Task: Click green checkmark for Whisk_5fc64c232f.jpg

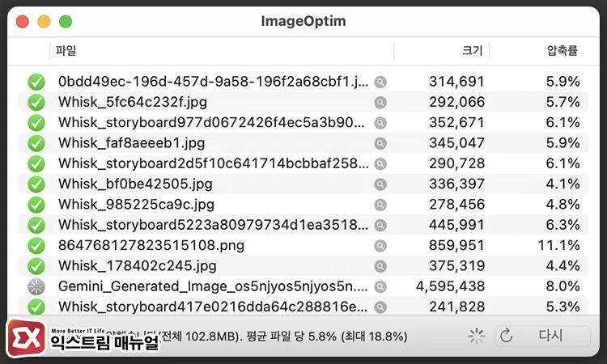Action: [x=36, y=103]
